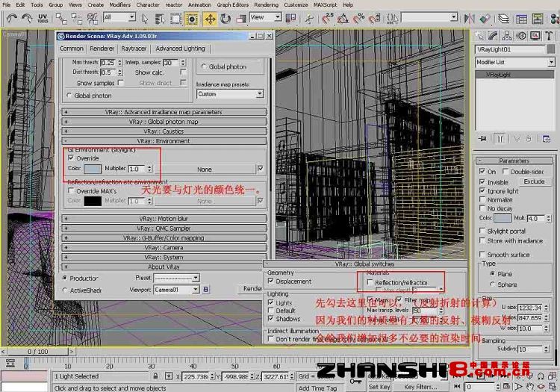Screen dimensions: 560x392
Task: Click the Pin Stack icon
Action: click(x=482, y=139)
